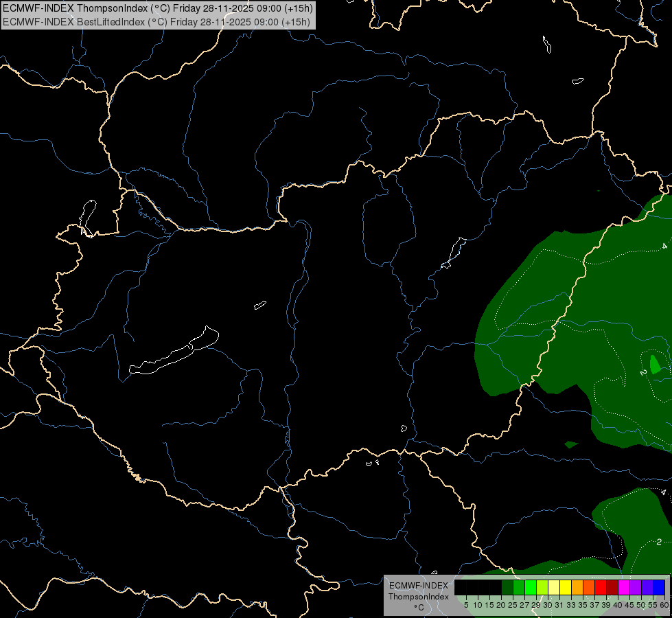
Task: Select the lime 29–30 legend swatch
Action: tap(542, 587)
